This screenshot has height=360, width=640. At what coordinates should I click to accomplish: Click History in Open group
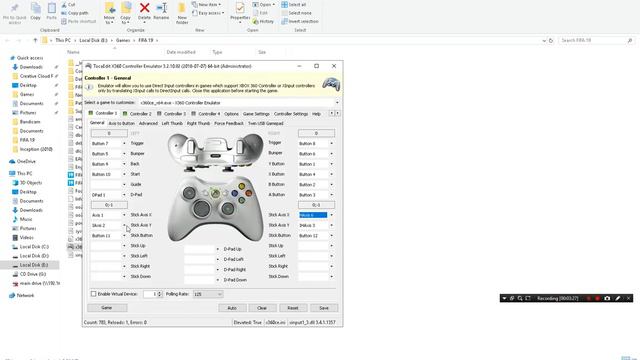tap(263, 21)
